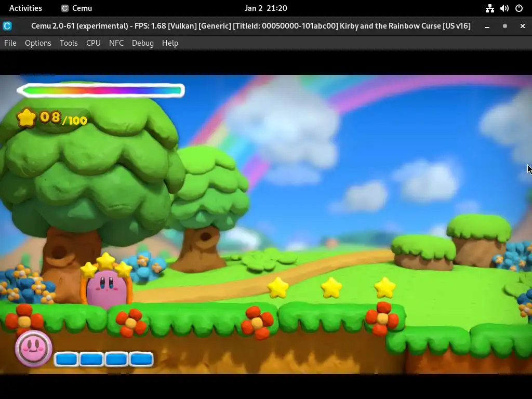The image size is (532, 399).
Task: Click the top star above Kirby's head
Action: coord(106,261)
